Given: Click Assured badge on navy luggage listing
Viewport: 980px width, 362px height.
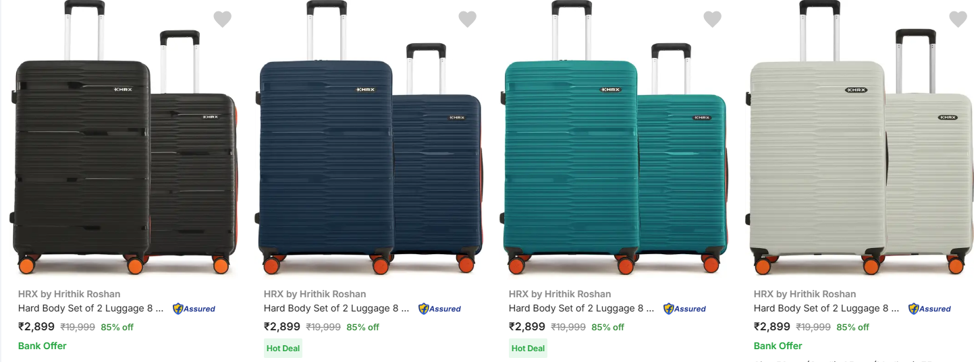Looking at the screenshot, I should point(440,309).
